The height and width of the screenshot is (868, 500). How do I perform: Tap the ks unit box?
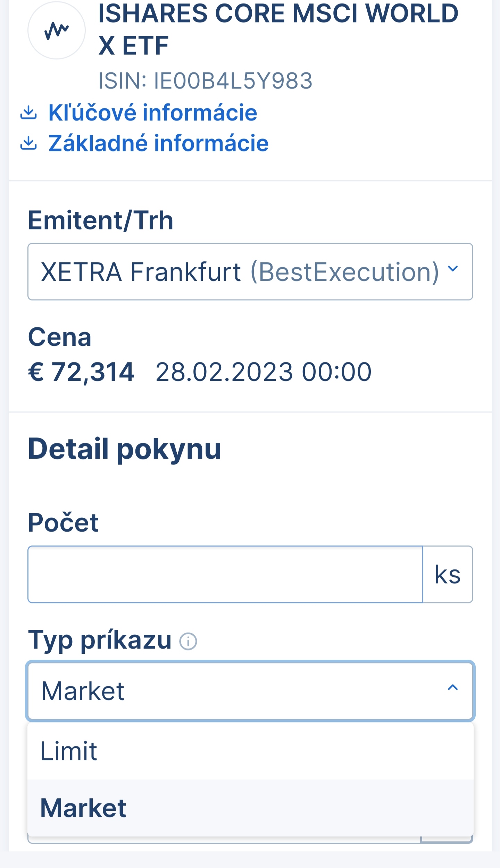[448, 574]
